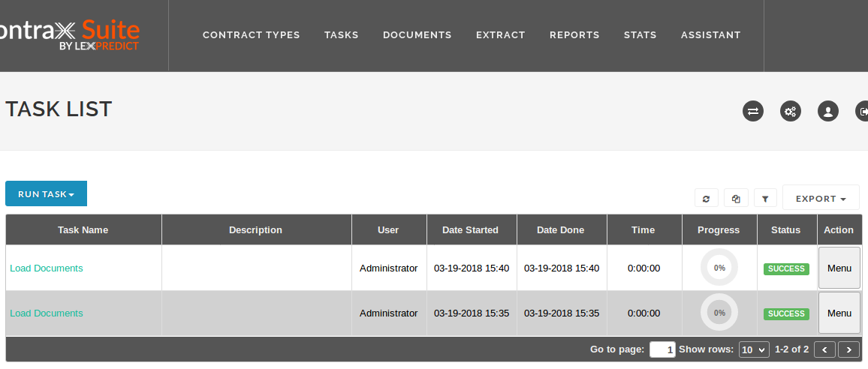
Task: Focus the Go to page input field
Action: [x=662, y=349]
